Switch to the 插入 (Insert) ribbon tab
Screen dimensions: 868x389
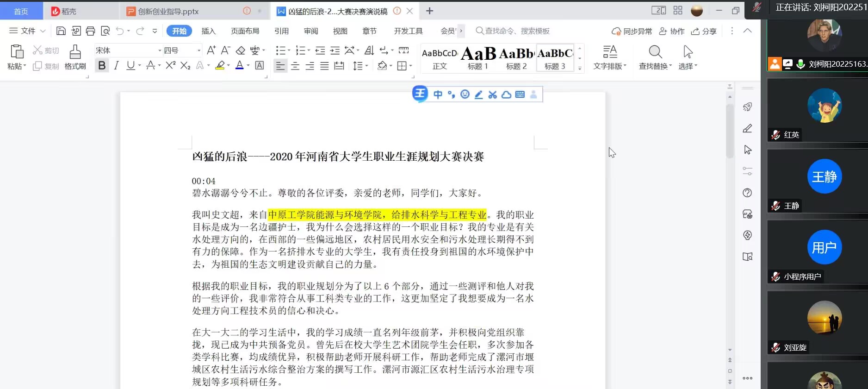click(x=209, y=31)
